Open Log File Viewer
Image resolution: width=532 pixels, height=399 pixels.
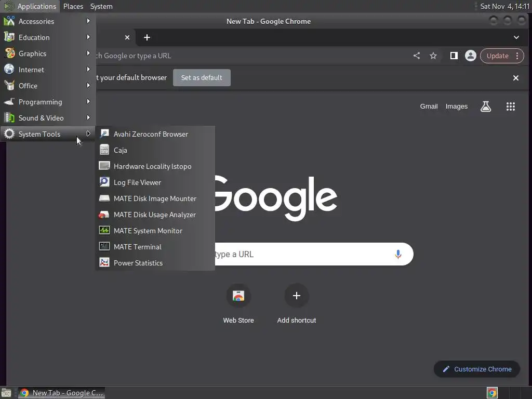(x=155, y=182)
